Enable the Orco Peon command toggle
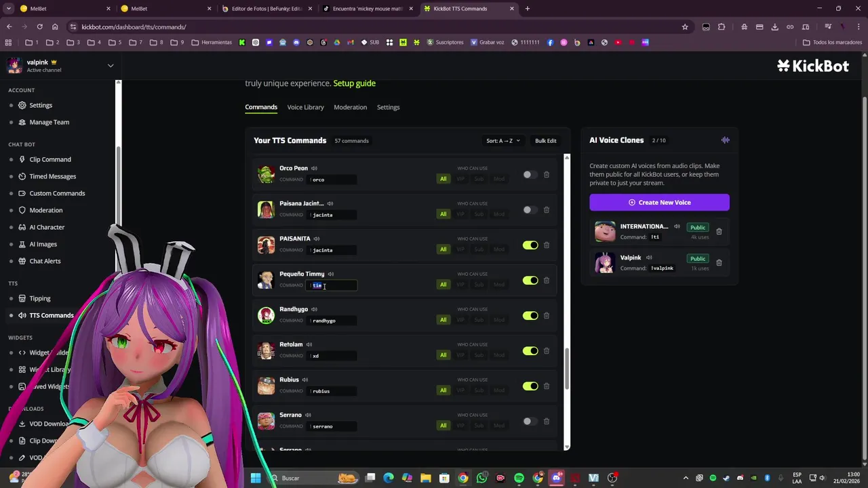Viewport: 868px width, 488px height. click(530, 175)
